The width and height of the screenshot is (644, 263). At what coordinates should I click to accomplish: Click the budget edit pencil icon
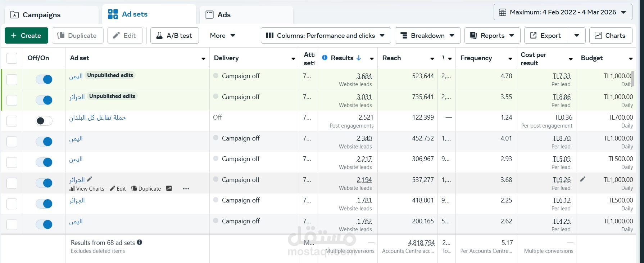tap(582, 179)
